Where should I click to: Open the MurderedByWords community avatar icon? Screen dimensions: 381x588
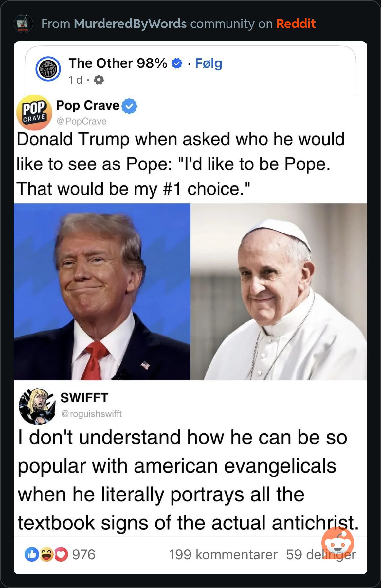(x=24, y=24)
